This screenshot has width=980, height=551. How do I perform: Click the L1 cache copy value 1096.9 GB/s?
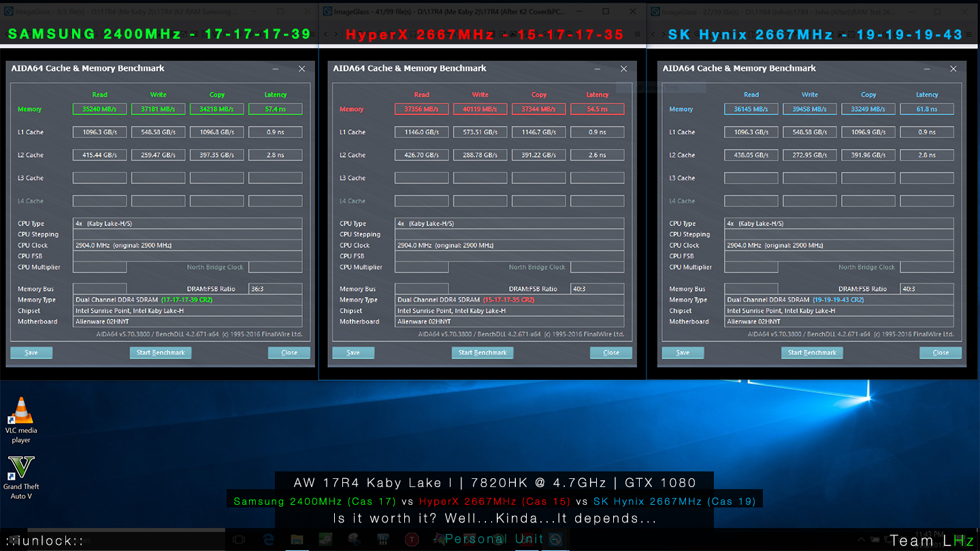point(868,132)
